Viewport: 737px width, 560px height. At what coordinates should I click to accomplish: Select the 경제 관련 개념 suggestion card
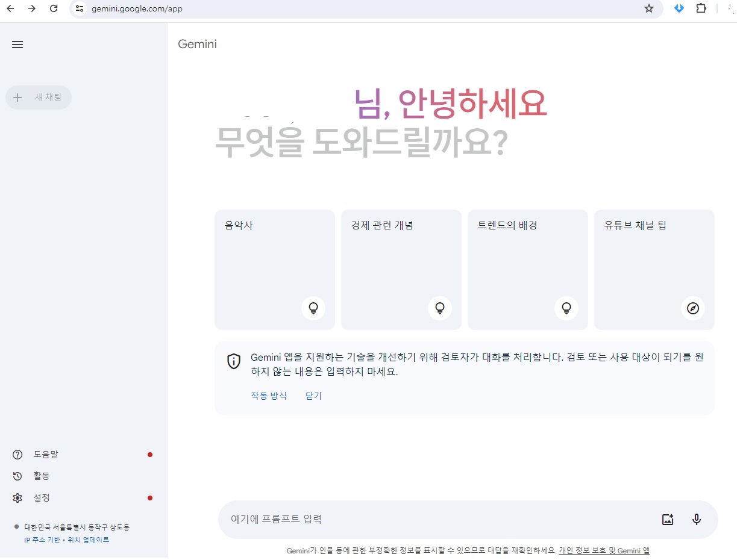pyautogui.click(x=401, y=270)
